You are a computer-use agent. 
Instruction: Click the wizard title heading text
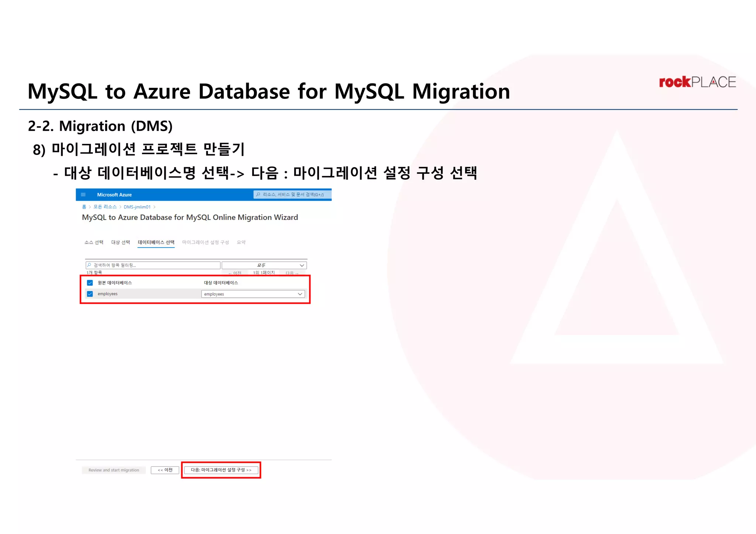coord(190,217)
